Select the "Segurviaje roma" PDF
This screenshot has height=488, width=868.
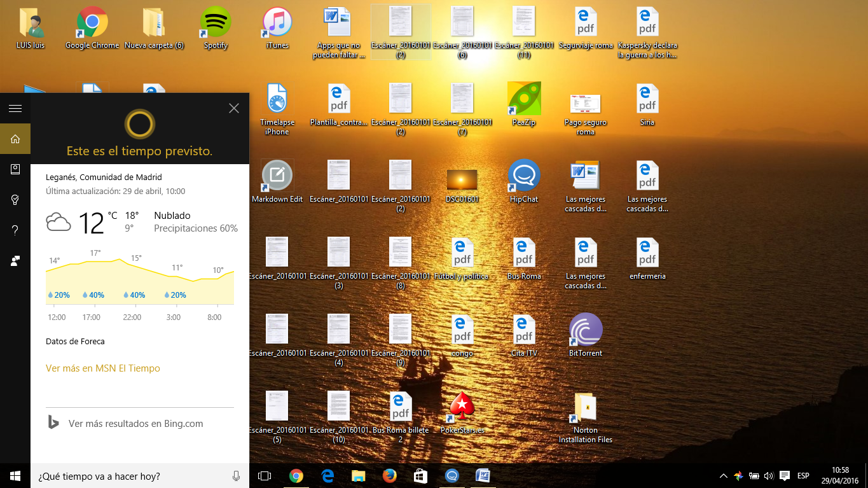coord(586,29)
